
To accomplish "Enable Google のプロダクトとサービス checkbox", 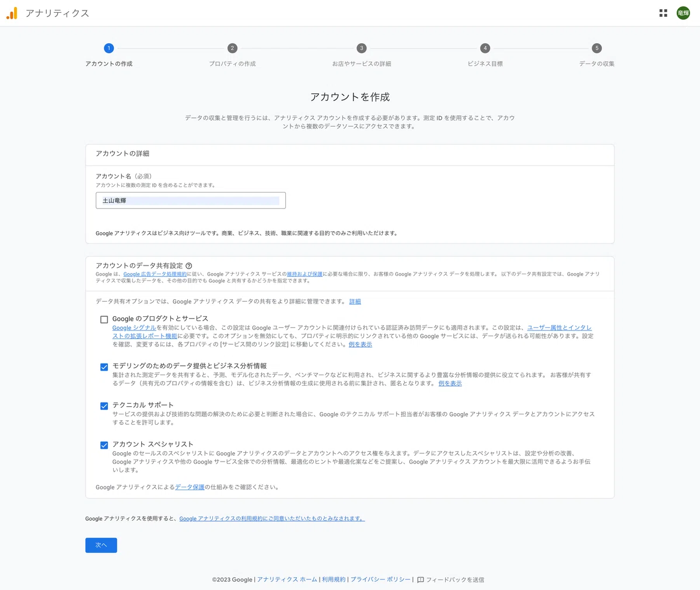I will (104, 319).
